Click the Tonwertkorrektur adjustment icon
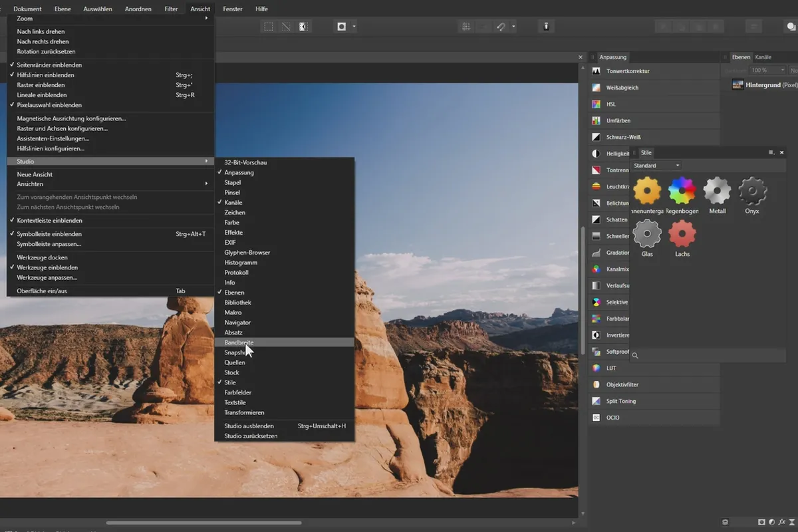Screen dimensions: 798x532 click(597, 71)
